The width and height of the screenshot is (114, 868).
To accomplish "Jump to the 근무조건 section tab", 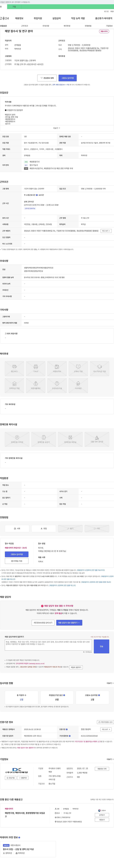I will click(x=25, y=26).
